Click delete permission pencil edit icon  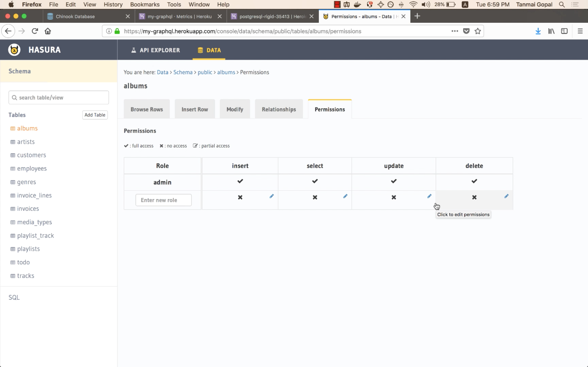pyautogui.click(x=506, y=196)
